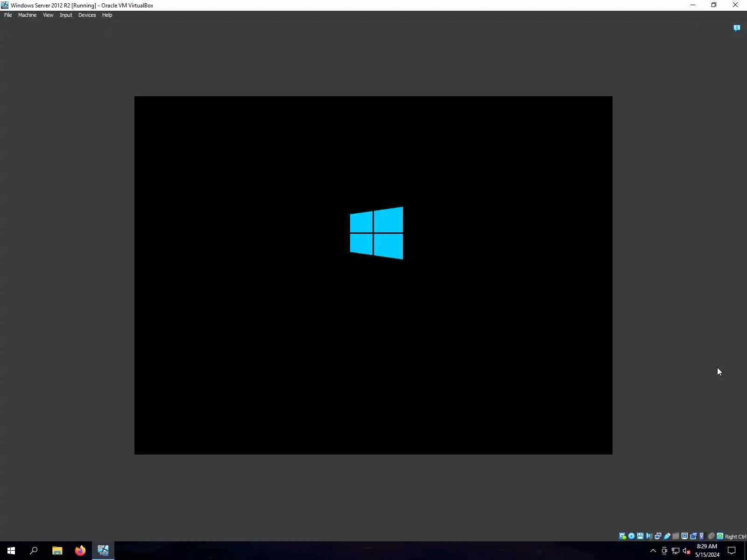The image size is (747, 560).
Task: Click the audio indicator in VirtualBox status bar
Action: pyautogui.click(x=649, y=536)
